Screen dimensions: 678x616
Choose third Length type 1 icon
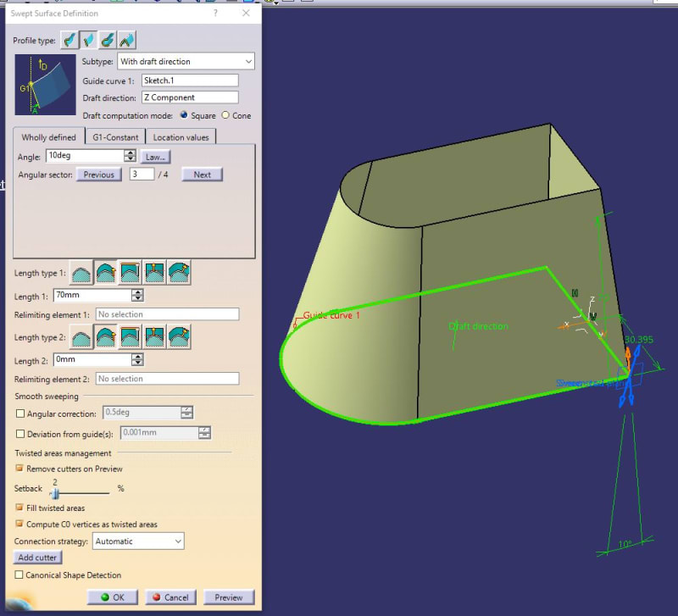(x=131, y=272)
